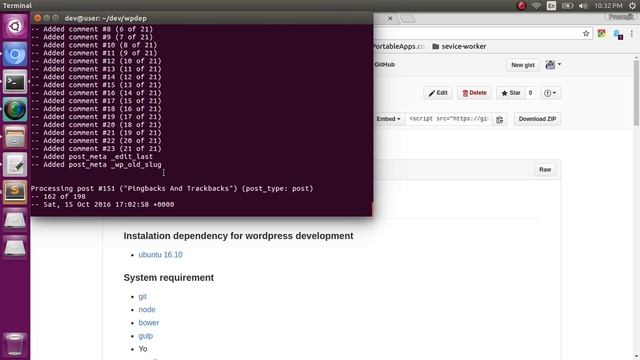Viewport: 640px width, 360px height.
Task: Open the battery status indicator
Action: (x=567, y=6)
